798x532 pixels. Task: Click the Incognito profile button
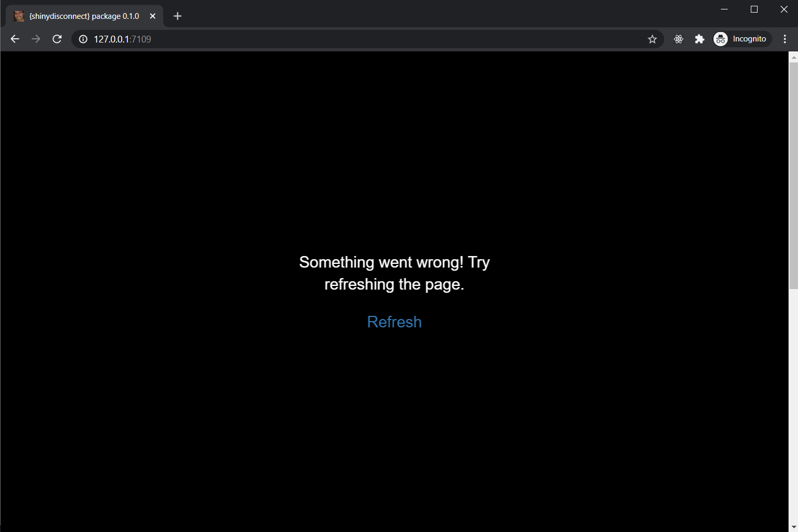tap(741, 39)
